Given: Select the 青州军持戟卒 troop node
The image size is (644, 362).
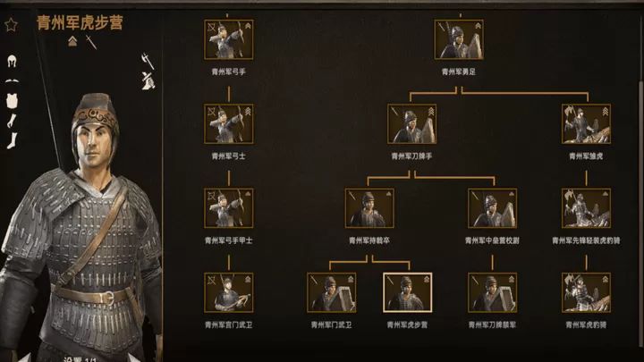Looking at the screenshot, I should point(369,208).
